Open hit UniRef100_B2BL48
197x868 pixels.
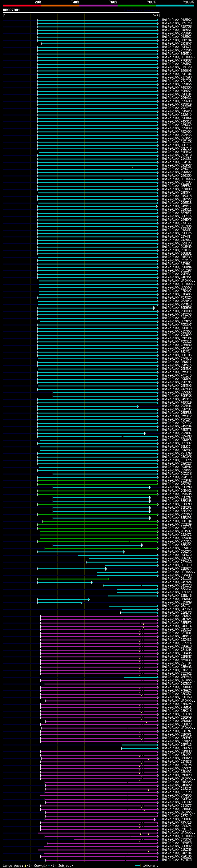pyautogui.click(x=176, y=595)
